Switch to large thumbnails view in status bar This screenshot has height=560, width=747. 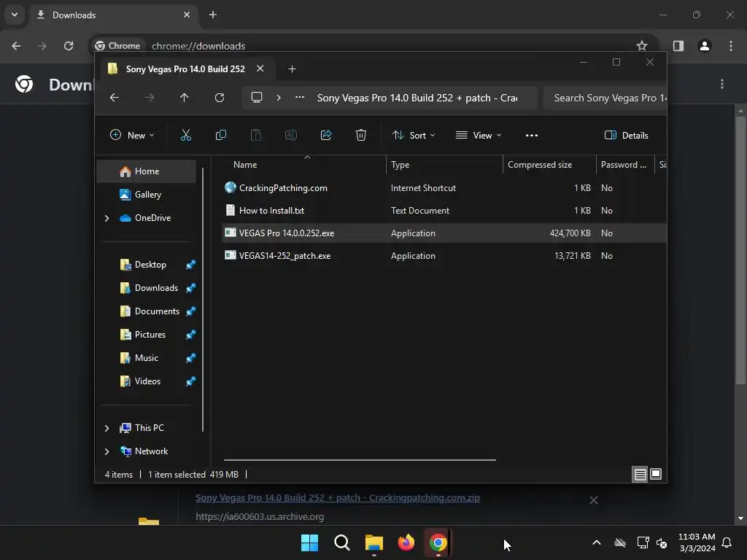pos(656,474)
